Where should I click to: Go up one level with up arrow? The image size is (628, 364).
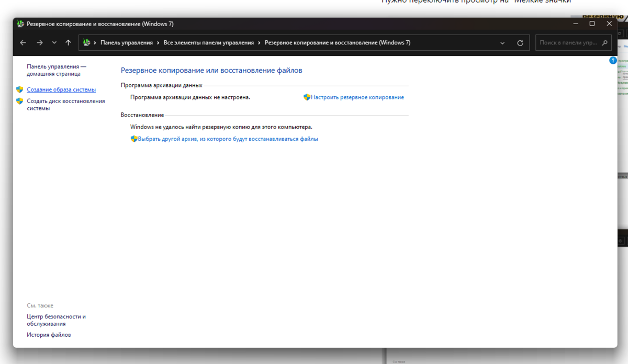pos(68,43)
